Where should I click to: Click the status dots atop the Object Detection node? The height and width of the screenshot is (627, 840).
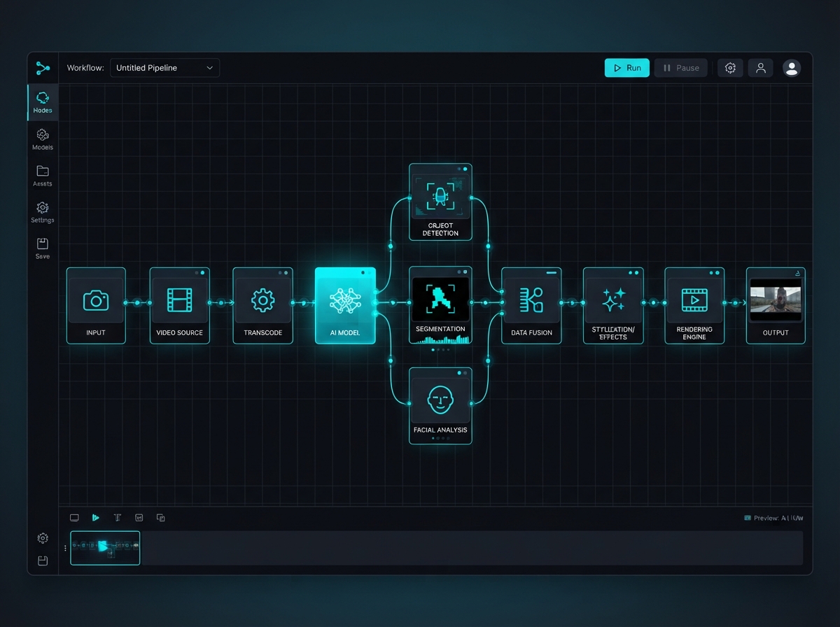coord(461,169)
